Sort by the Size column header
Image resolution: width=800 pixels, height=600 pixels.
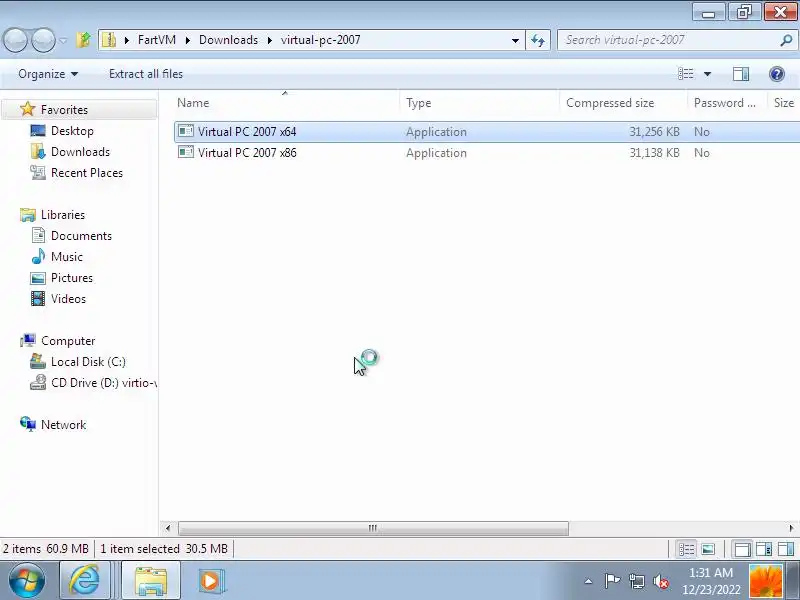coord(784,103)
